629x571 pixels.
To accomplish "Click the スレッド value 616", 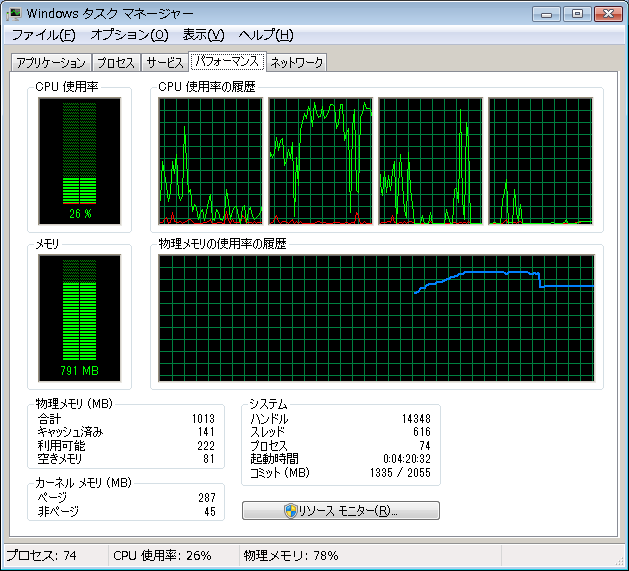I will [422, 432].
